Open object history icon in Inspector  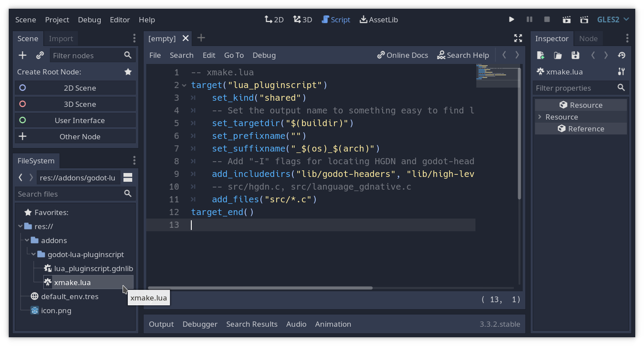pyautogui.click(x=621, y=55)
